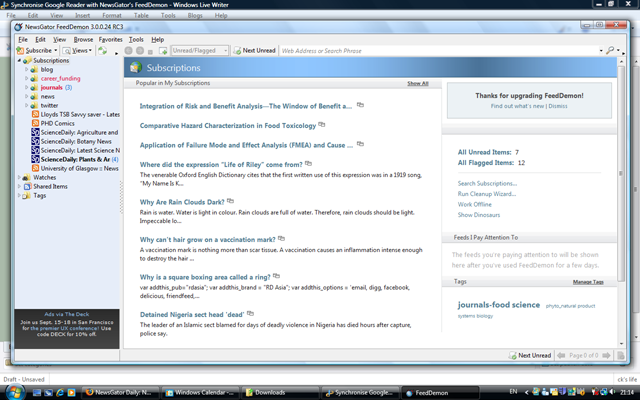
Task: Click Find out what's new link
Action: pyautogui.click(x=517, y=106)
